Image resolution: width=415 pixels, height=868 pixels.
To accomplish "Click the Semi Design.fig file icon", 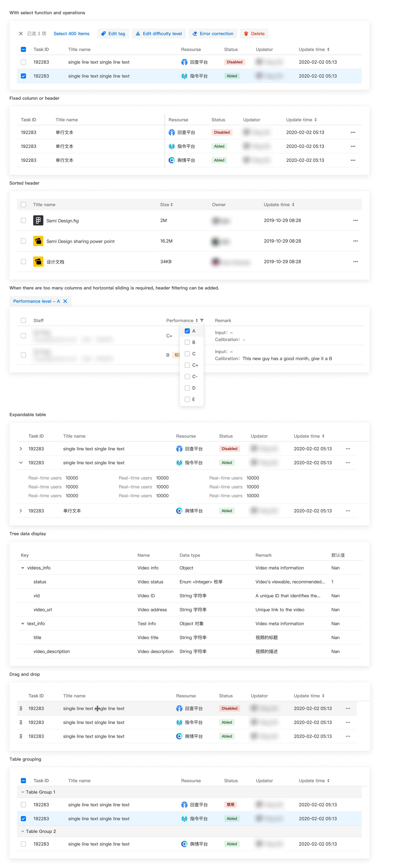I will coord(38,221).
